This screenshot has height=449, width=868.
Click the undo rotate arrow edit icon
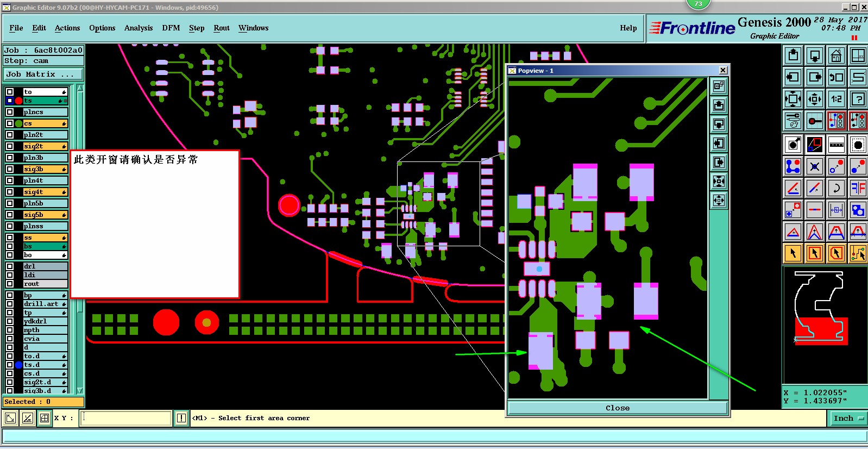click(x=836, y=188)
